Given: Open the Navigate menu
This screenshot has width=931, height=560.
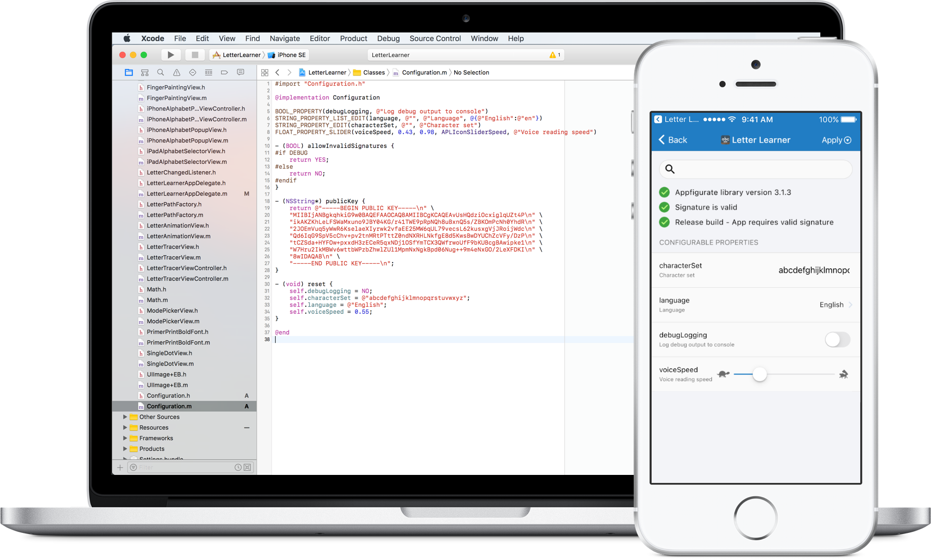Looking at the screenshot, I should [285, 38].
